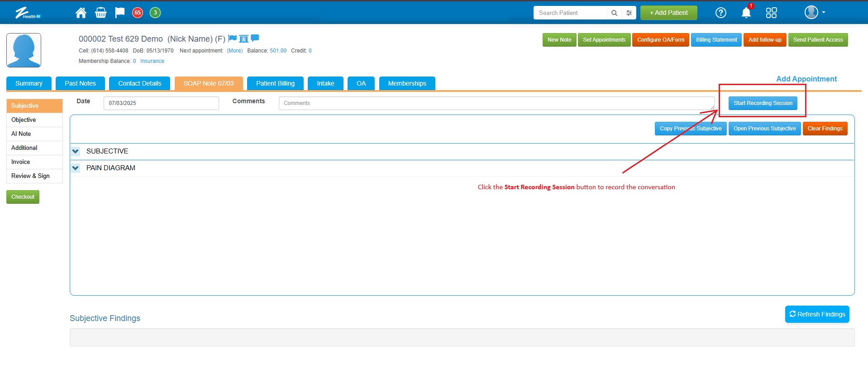The height and width of the screenshot is (369, 868).
Task: Select Objective in the left sidebar
Action: click(x=24, y=120)
